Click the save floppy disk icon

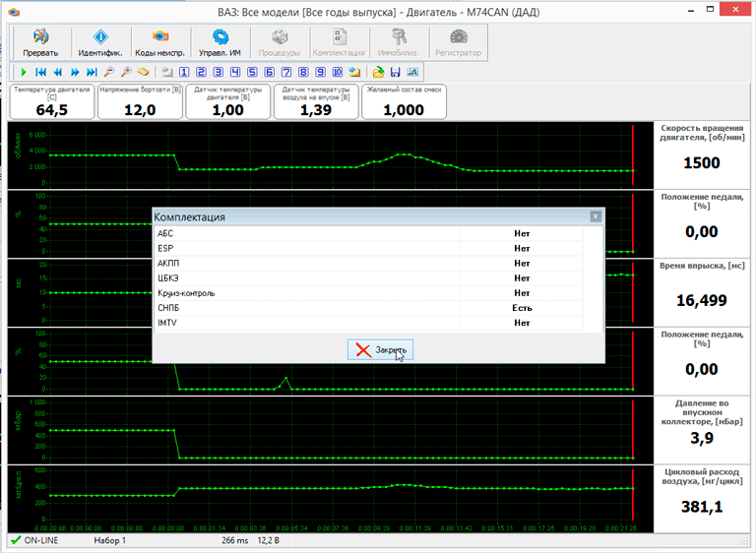(x=396, y=73)
